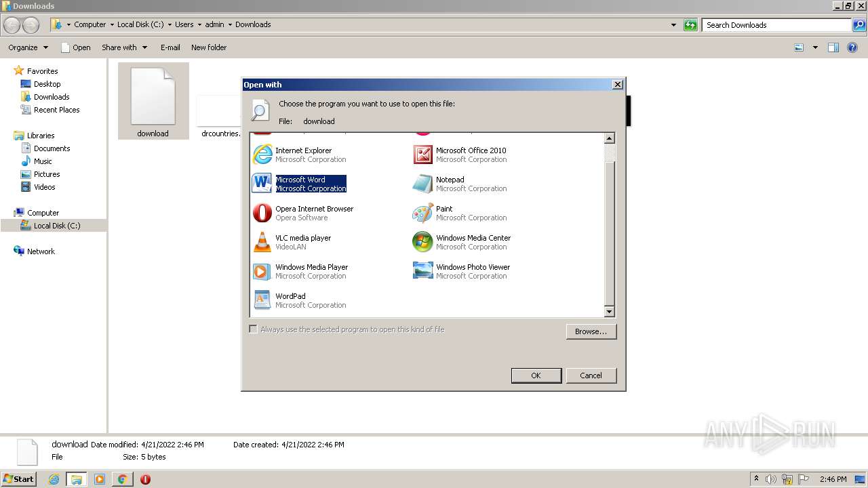Launch Media Player from taskbar
868x488 pixels.
pos(100,479)
